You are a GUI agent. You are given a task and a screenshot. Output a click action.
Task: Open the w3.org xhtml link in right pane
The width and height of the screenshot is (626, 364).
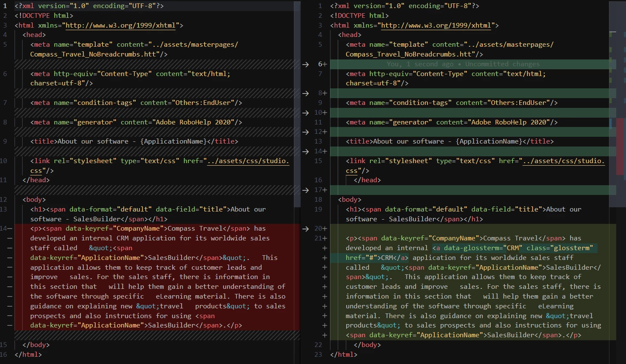[x=436, y=25]
